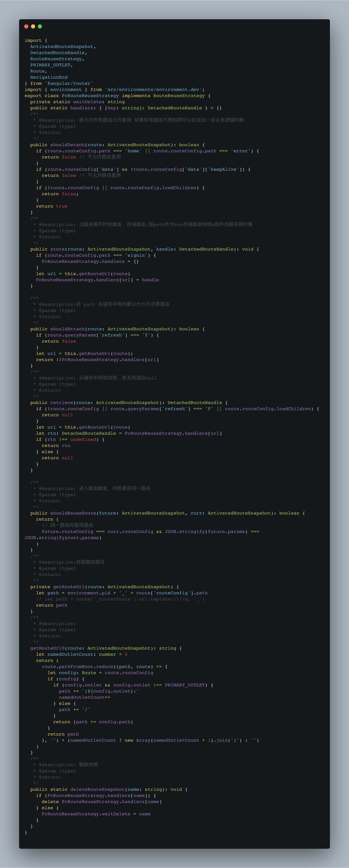The image size is (349, 868).
Task: Click the green maximize dot
Action: [x=40, y=26]
